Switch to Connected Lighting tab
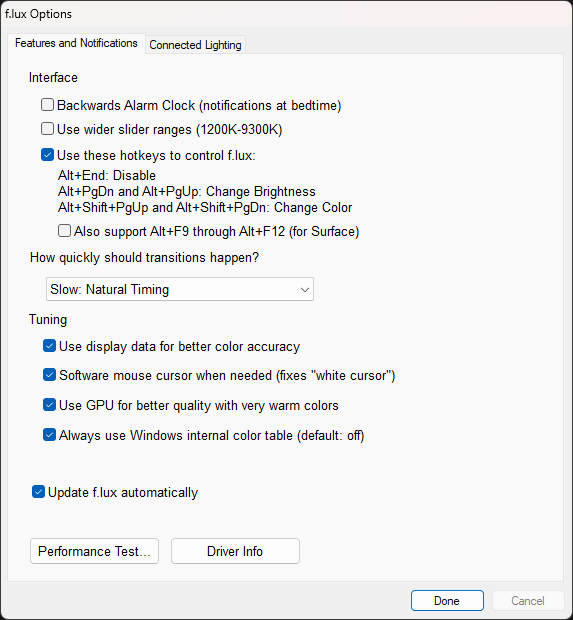This screenshot has width=573, height=620. coord(195,45)
